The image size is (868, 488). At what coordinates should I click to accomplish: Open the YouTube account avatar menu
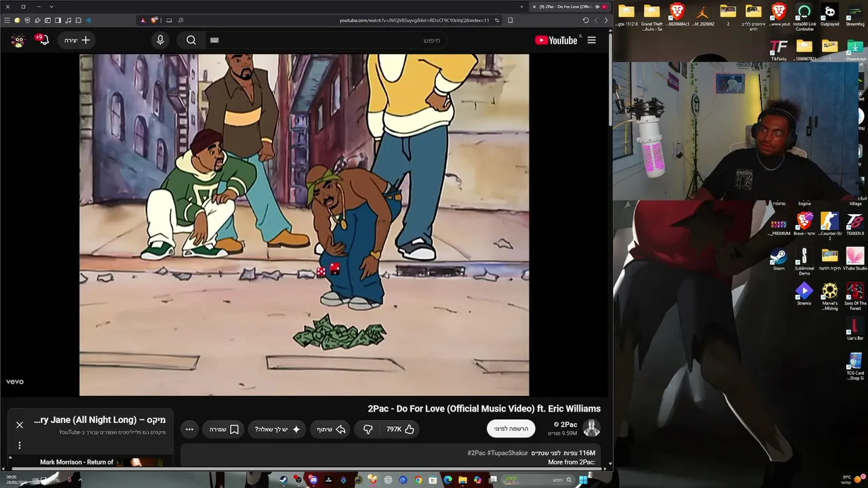pyautogui.click(x=18, y=40)
